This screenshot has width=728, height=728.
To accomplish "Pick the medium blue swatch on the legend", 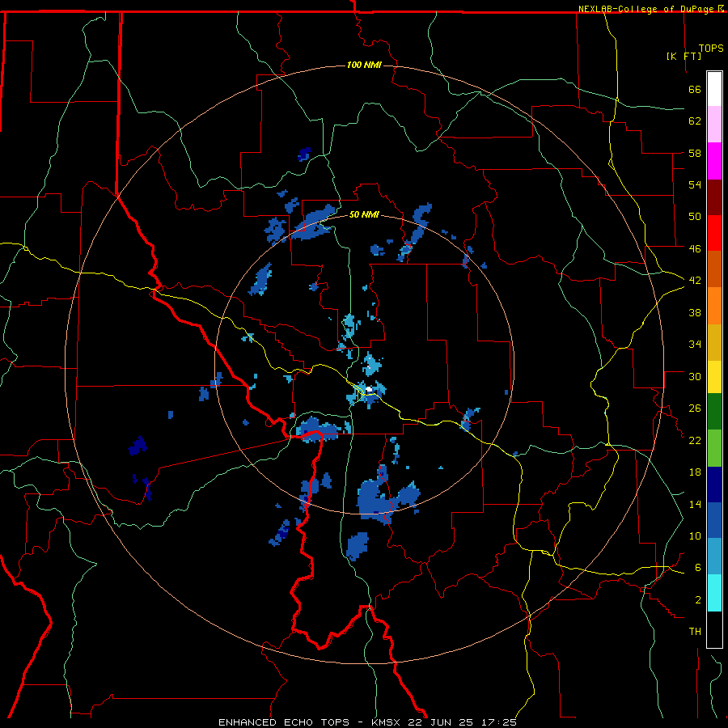I will coord(714,520).
